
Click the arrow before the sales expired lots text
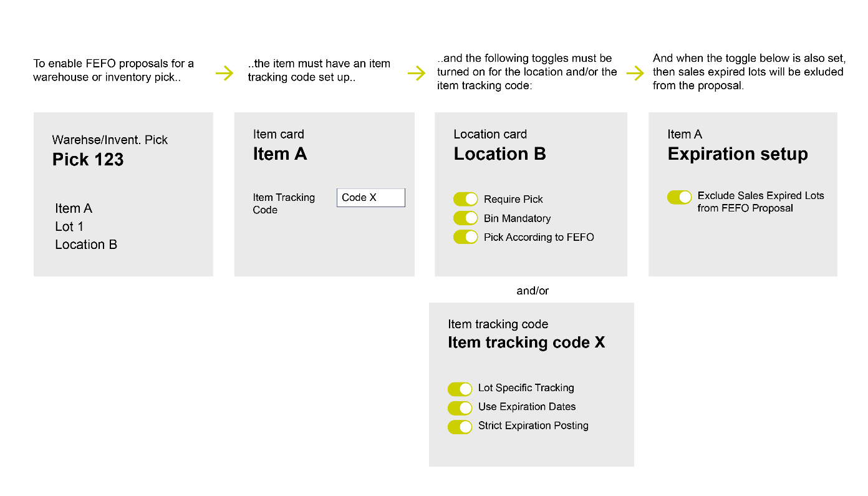click(x=635, y=74)
